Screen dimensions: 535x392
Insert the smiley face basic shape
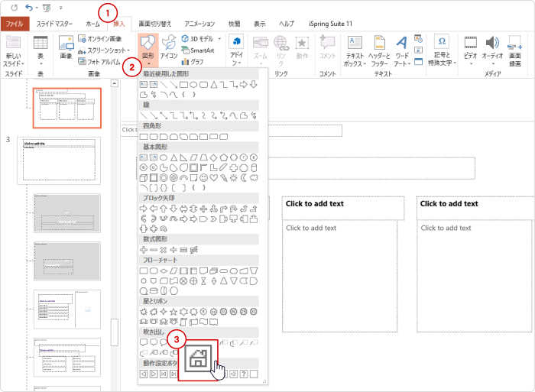pyautogui.click(x=204, y=178)
